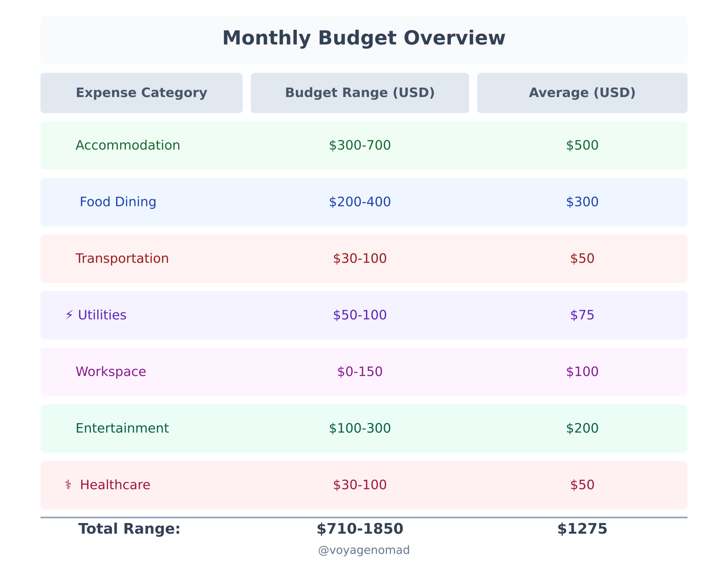Click the $1275 total average value

(x=582, y=529)
